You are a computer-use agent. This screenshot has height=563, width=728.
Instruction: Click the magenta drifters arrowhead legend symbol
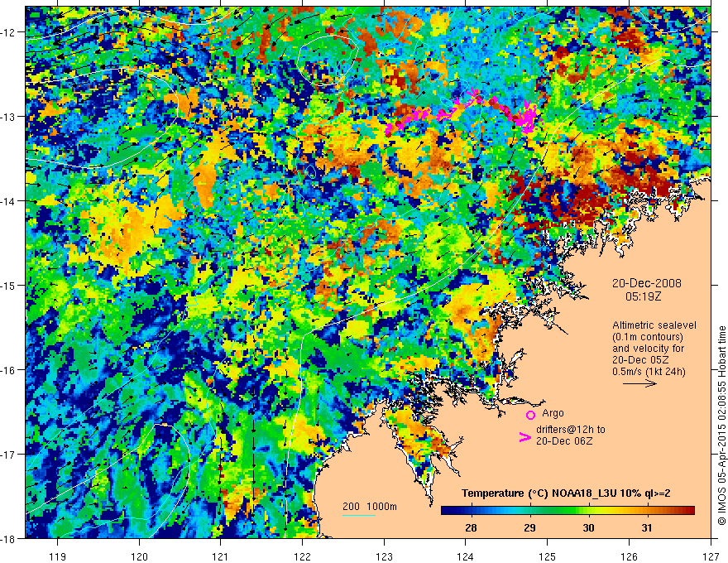click(524, 437)
